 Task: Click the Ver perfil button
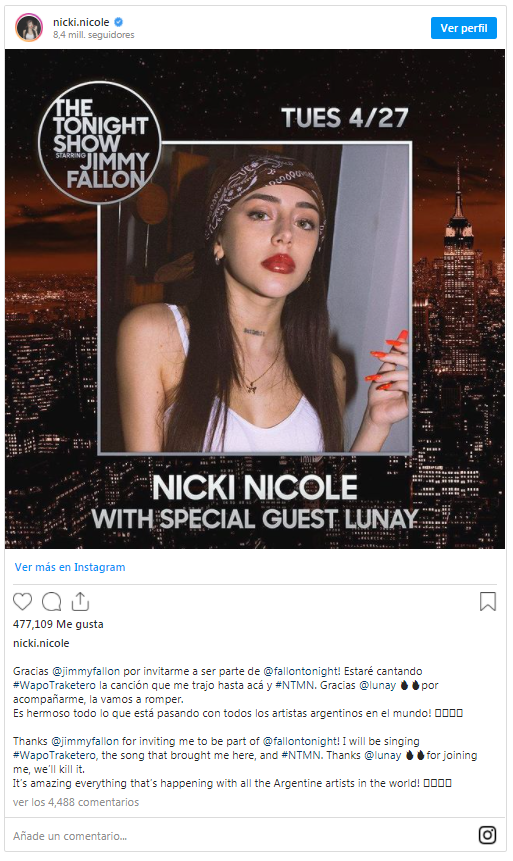click(464, 28)
